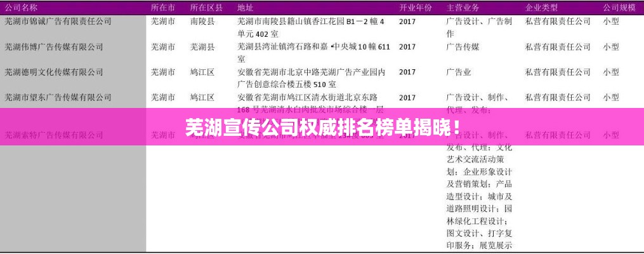Click 鸠江区 in the 芜湖市望东广告传媒 row
This screenshot has height=254, width=644.
tap(202, 97)
